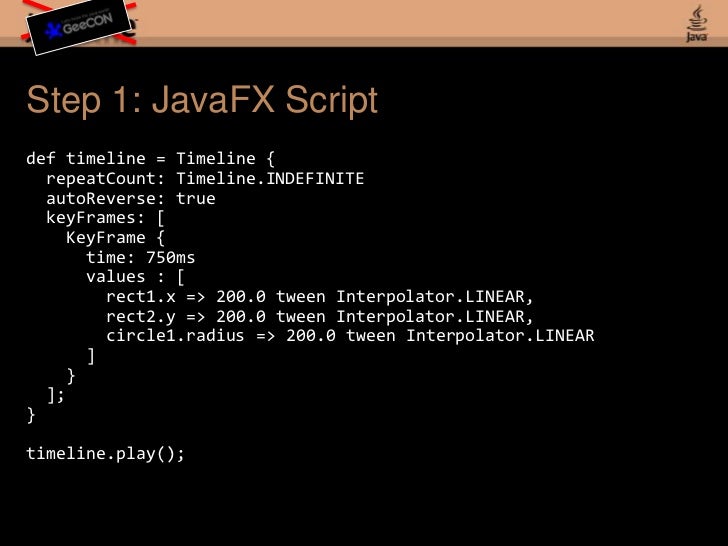This screenshot has width=728, height=546.
Task: Click the 'repeatCount: Timeline.INDEFINITE' line
Action: pyautogui.click(x=205, y=179)
